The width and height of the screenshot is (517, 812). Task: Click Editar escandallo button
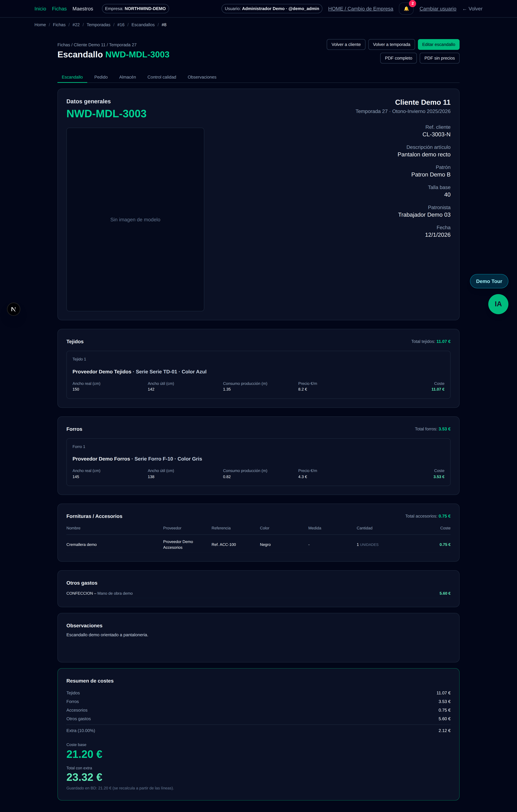438,44
